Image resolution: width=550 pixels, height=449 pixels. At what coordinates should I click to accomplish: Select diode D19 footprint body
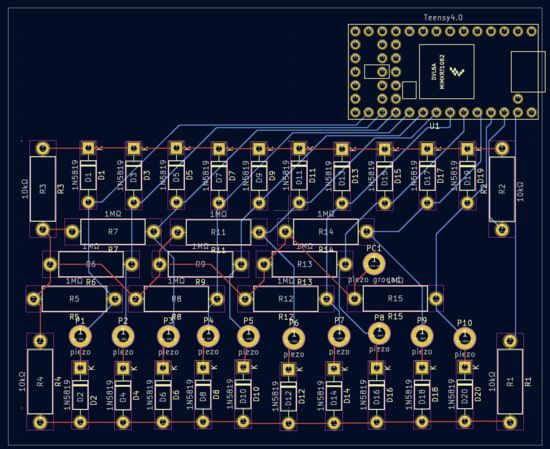tap(467, 176)
